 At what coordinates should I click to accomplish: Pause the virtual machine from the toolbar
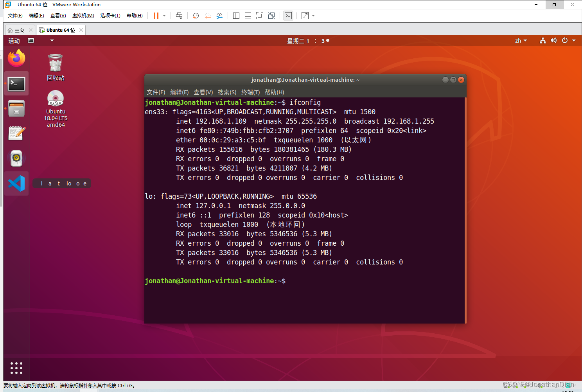156,16
